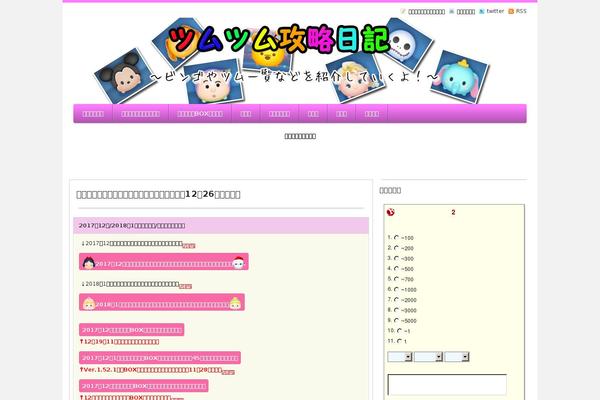Choose poll option number 11 radio button

399,341
